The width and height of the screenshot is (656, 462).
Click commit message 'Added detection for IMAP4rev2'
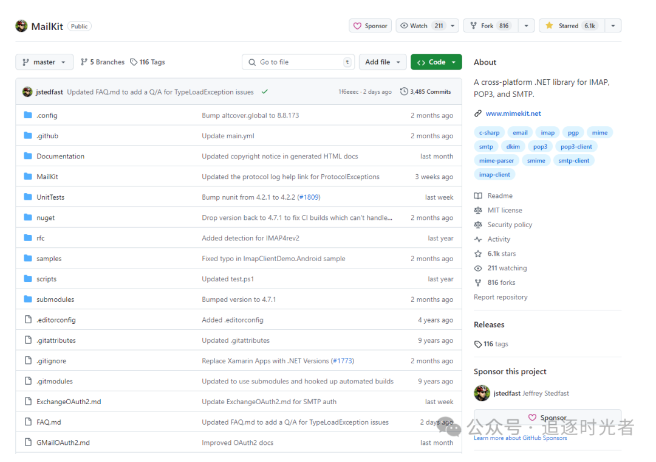(x=250, y=238)
